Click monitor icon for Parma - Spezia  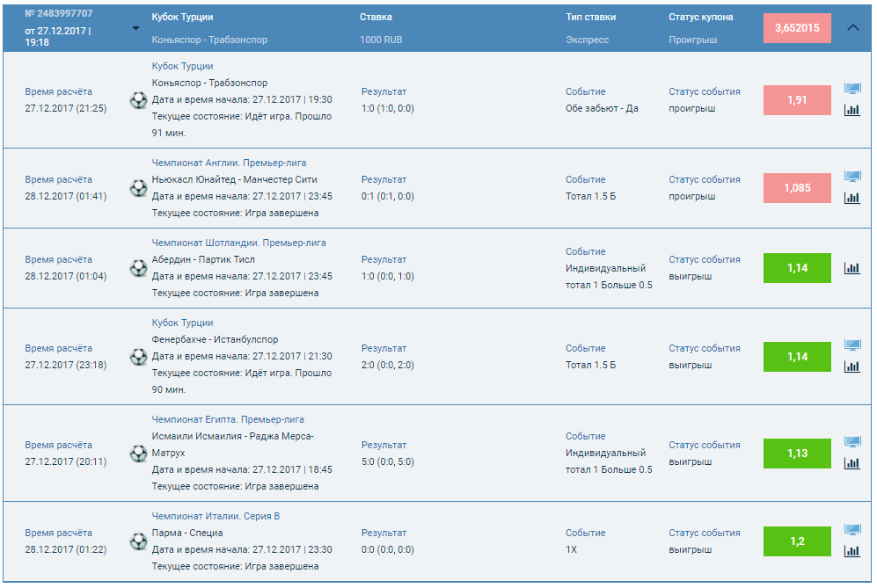[x=851, y=530]
